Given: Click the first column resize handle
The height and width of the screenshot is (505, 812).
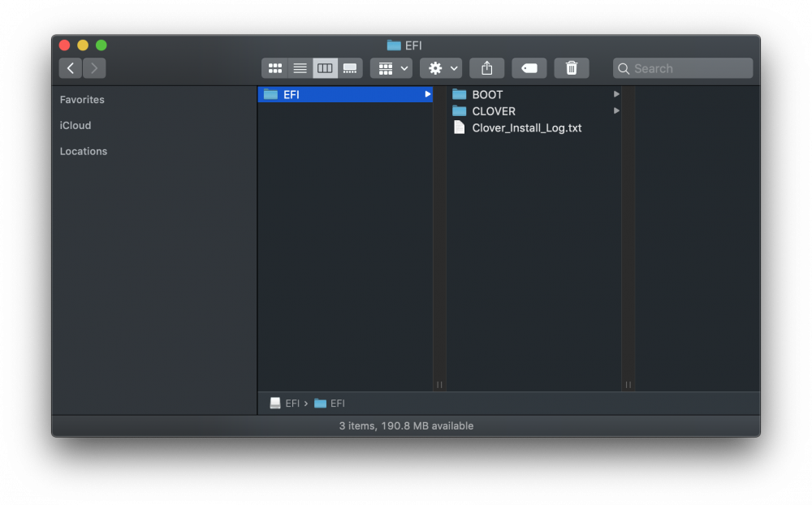Looking at the screenshot, I should [439, 385].
